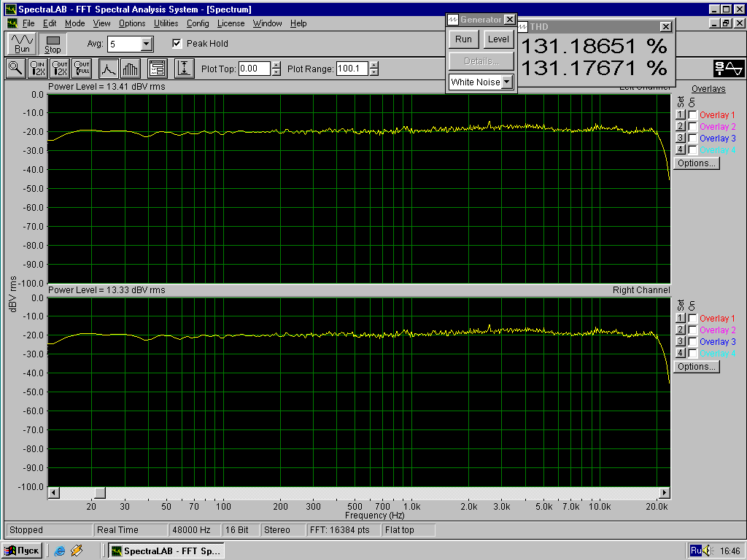747x560 pixels.
Task: Click the Run waveform icon in the toolbar
Action: (x=22, y=43)
